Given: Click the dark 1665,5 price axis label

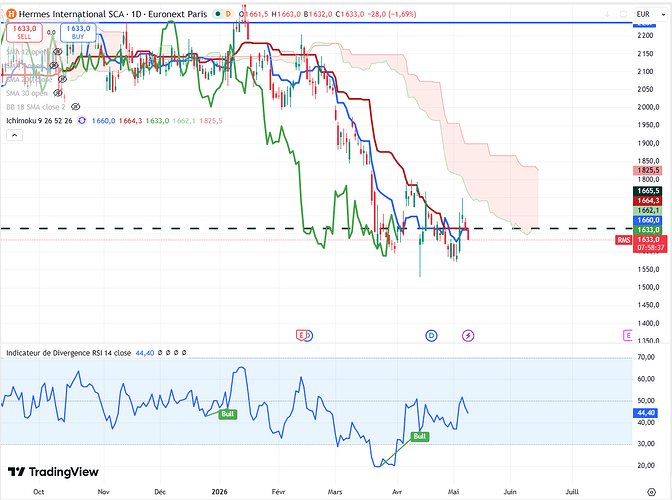Looking at the screenshot, I should (648, 191).
